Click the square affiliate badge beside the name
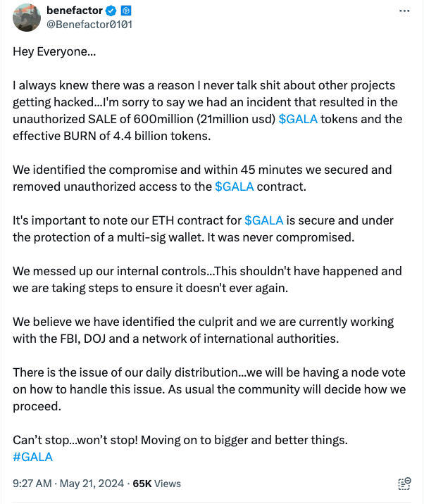The width and height of the screenshot is (424, 504). coord(126,11)
